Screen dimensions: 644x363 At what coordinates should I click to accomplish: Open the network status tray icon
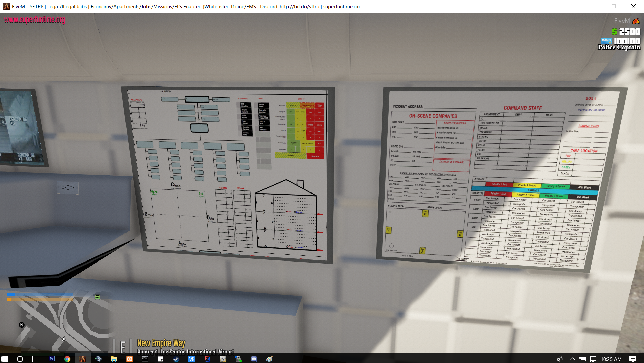click(593, 359)
